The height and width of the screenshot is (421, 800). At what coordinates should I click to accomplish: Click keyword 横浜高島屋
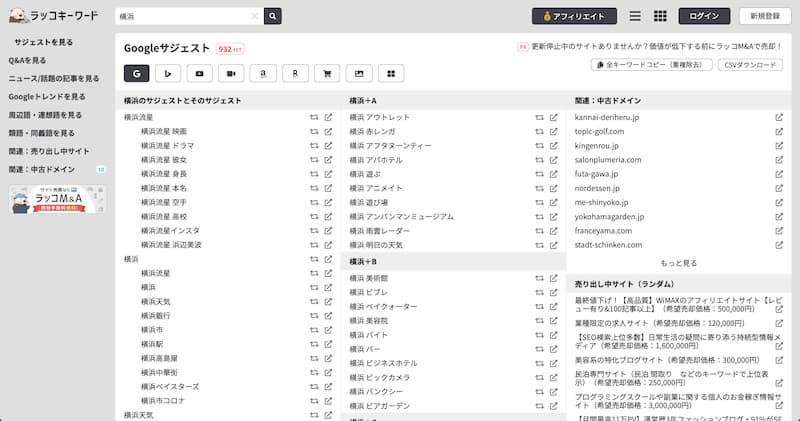(159, 359)
